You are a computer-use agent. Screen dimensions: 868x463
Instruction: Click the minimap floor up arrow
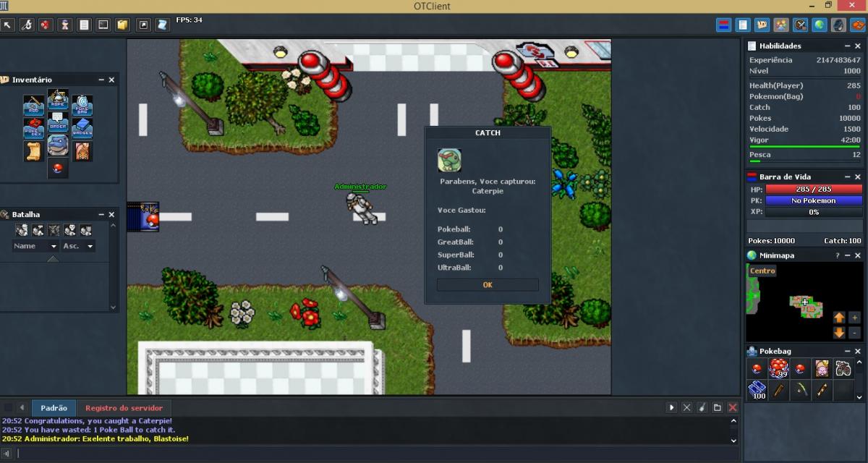point(839,318)
